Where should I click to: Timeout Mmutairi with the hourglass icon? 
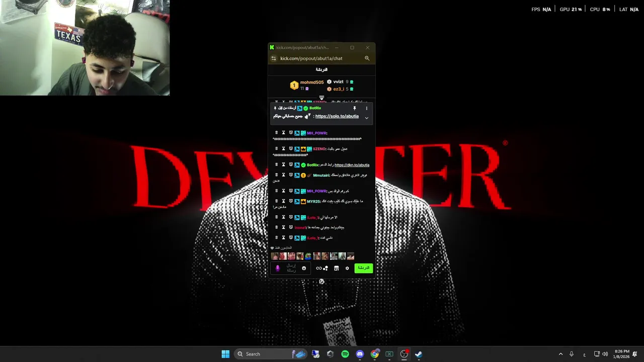(283, 175)
